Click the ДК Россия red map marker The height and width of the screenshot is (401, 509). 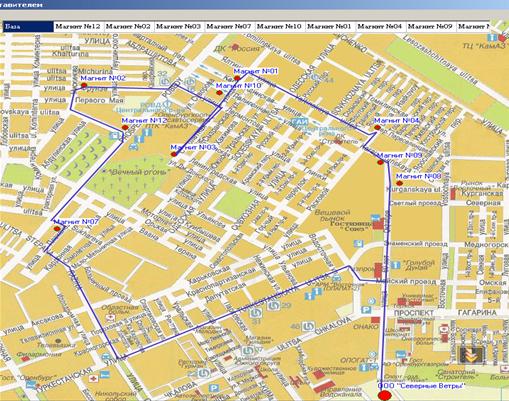(235, 47)
